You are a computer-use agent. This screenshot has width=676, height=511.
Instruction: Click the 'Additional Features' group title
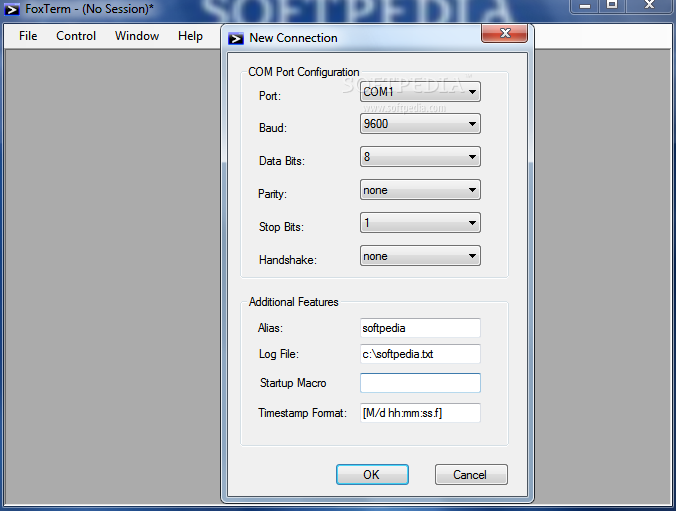click(x=294, y=302)
